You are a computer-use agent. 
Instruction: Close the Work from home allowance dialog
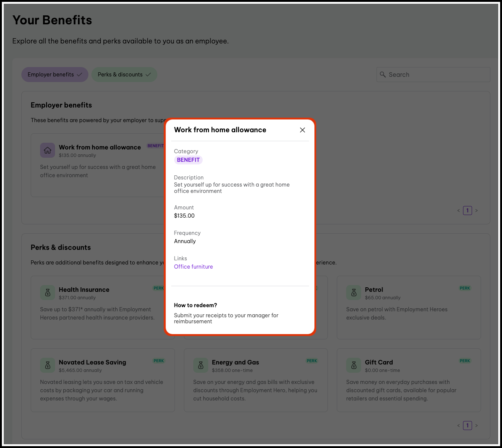[302, 130]
